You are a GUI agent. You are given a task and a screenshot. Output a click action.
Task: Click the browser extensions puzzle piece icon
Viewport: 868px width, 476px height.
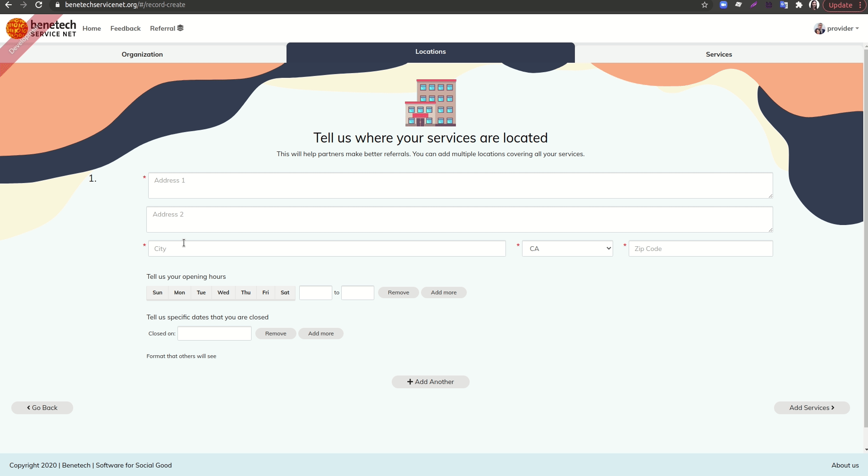pyautogui.click(x=799, y=5)
